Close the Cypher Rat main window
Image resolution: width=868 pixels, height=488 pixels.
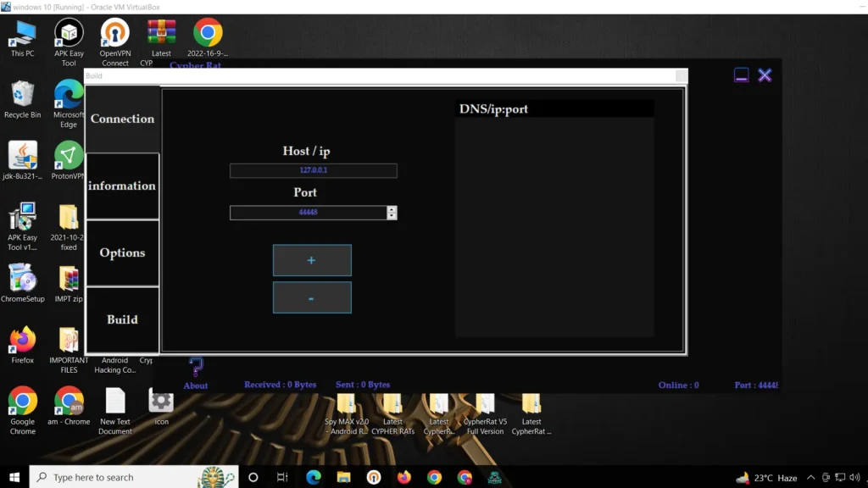pos(765,75)
